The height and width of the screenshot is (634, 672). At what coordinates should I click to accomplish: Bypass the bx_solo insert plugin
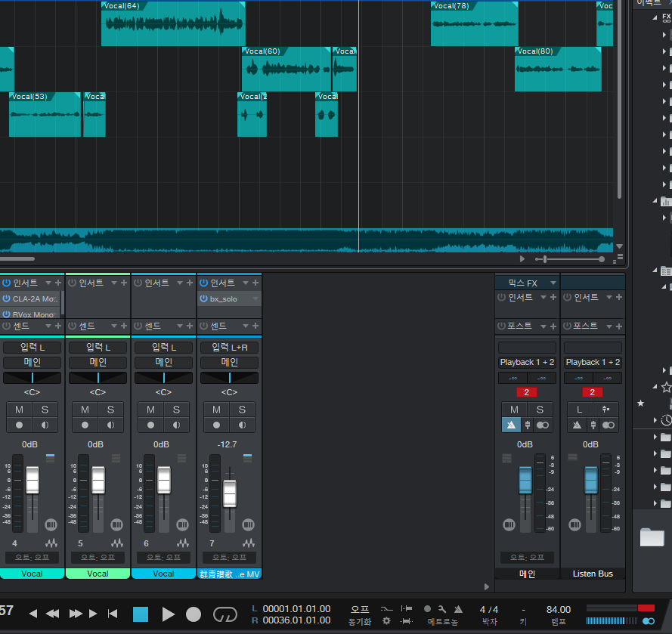click(203, 298)
